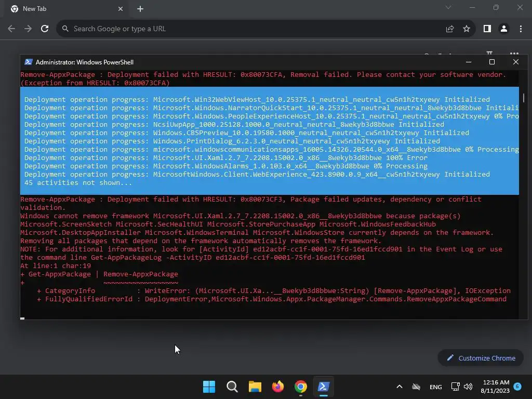Image resolution: width=532 pixels, height=399 pixels.
Task: Open the Chrome three-dot menu
Action: coord(521,29)
